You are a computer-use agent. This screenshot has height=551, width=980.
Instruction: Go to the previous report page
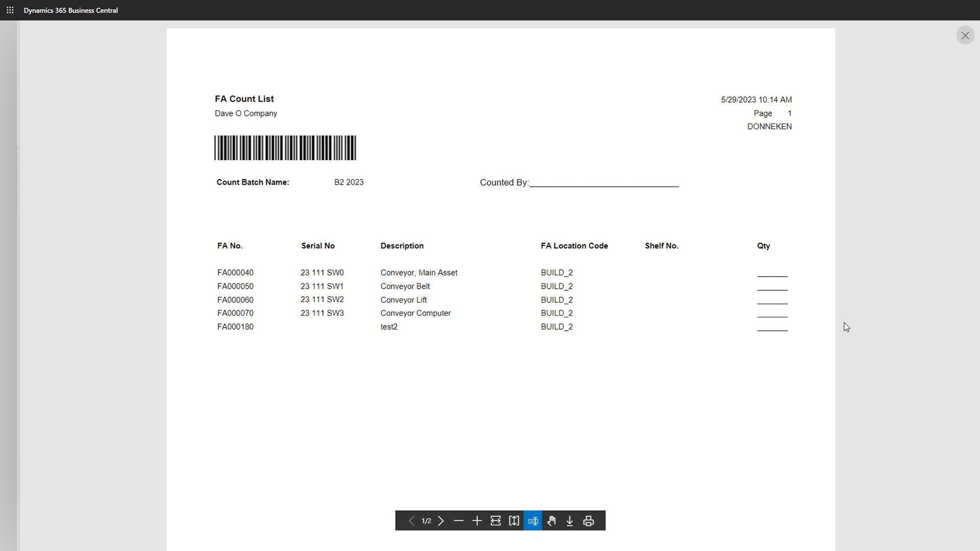tap(411, 521)
